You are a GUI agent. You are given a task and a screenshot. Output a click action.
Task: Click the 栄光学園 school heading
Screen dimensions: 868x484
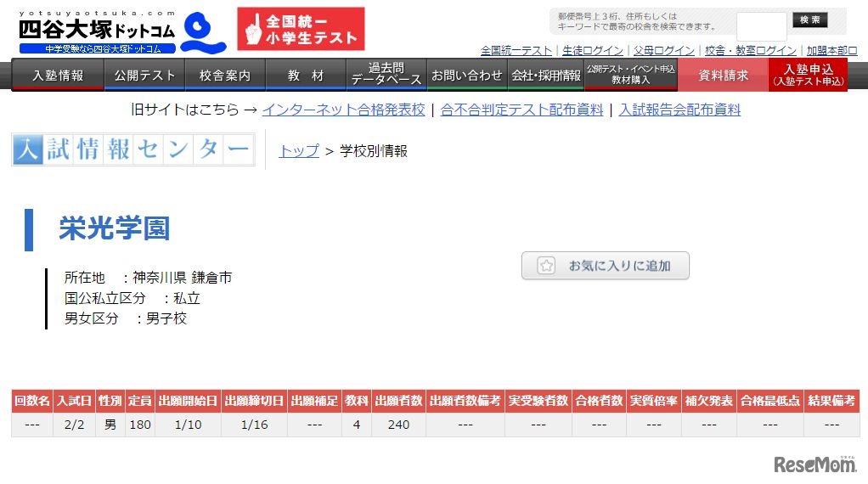(114, 228)
